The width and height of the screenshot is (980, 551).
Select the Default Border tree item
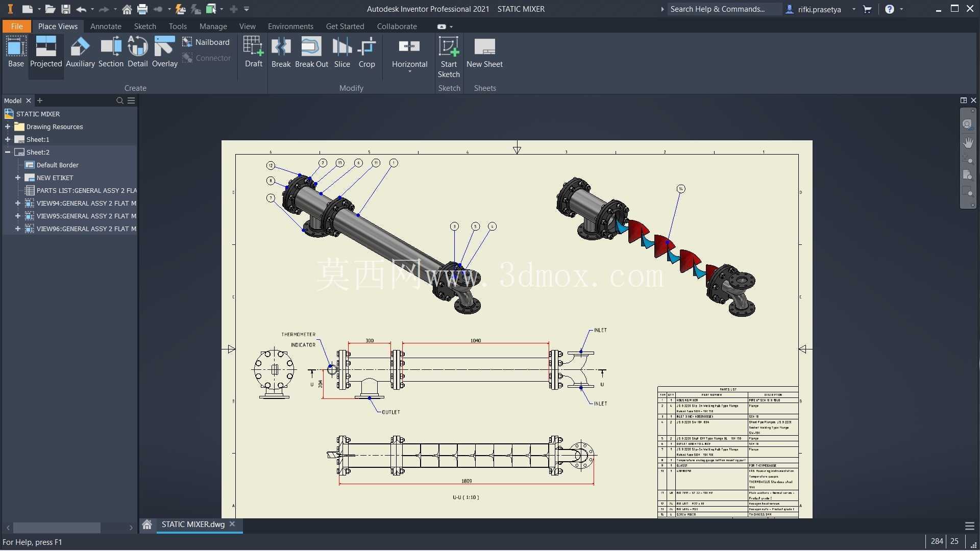[x=57, y=165]
